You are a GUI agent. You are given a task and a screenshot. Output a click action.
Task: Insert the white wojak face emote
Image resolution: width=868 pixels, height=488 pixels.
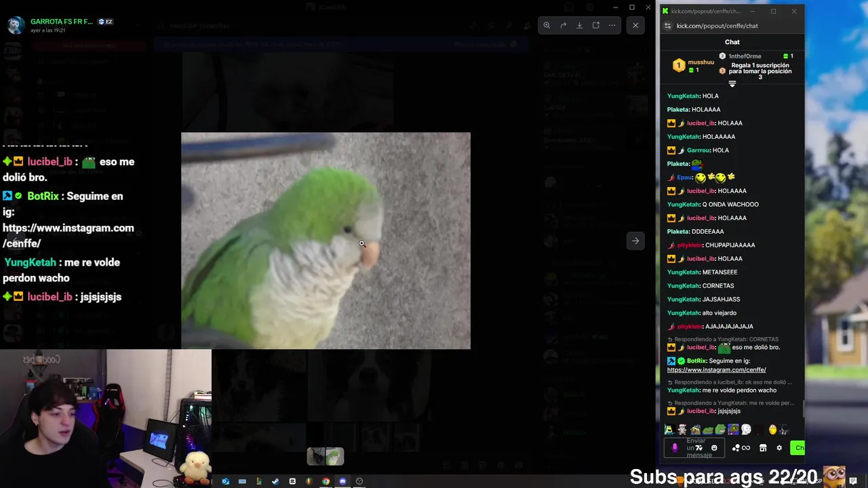point(746,429)
